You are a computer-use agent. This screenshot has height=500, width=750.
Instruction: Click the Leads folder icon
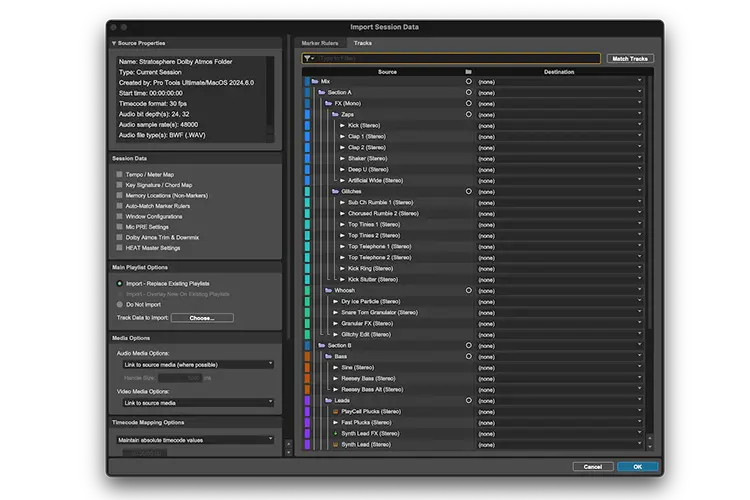click(x=328, y=400)
